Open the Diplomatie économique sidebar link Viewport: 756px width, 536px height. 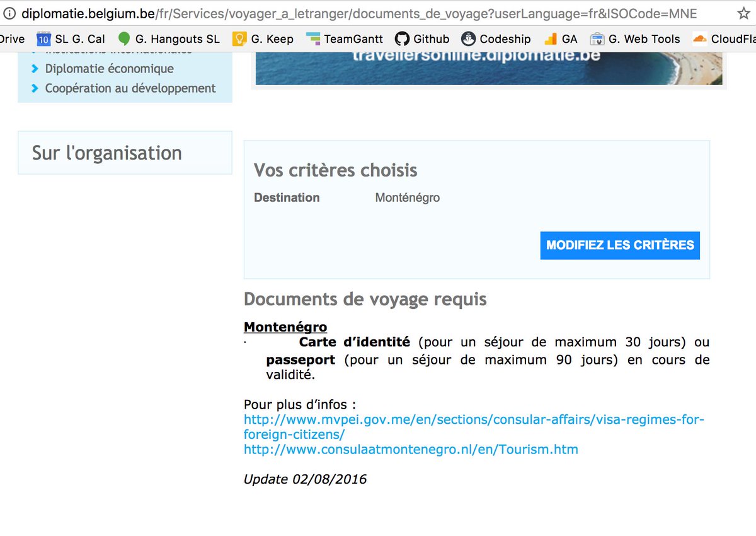110,69
